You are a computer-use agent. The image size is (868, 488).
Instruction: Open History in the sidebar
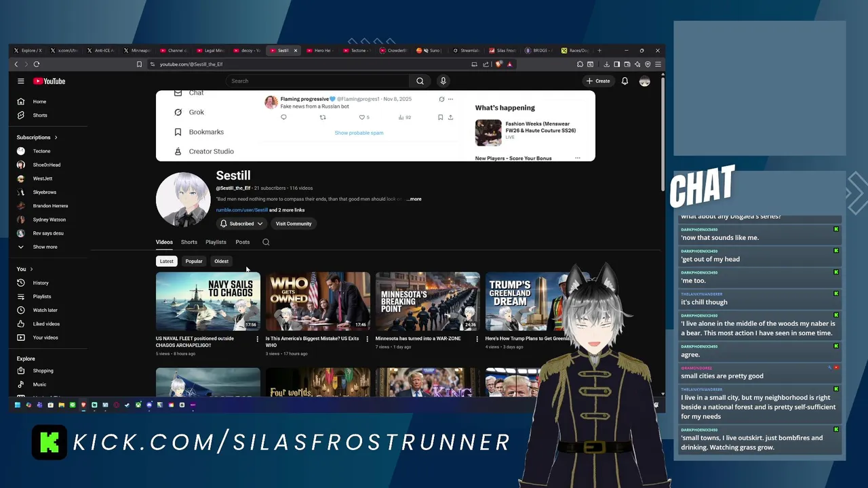coord(41,283)
